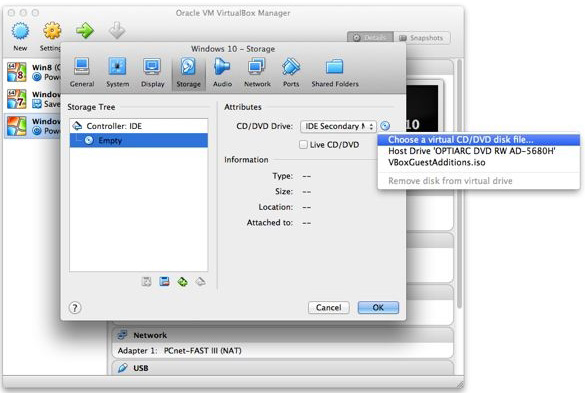Click the Manager window vertical scrollbar
The width and height of the screenshot is (585, 393).
tap(459, 183)
